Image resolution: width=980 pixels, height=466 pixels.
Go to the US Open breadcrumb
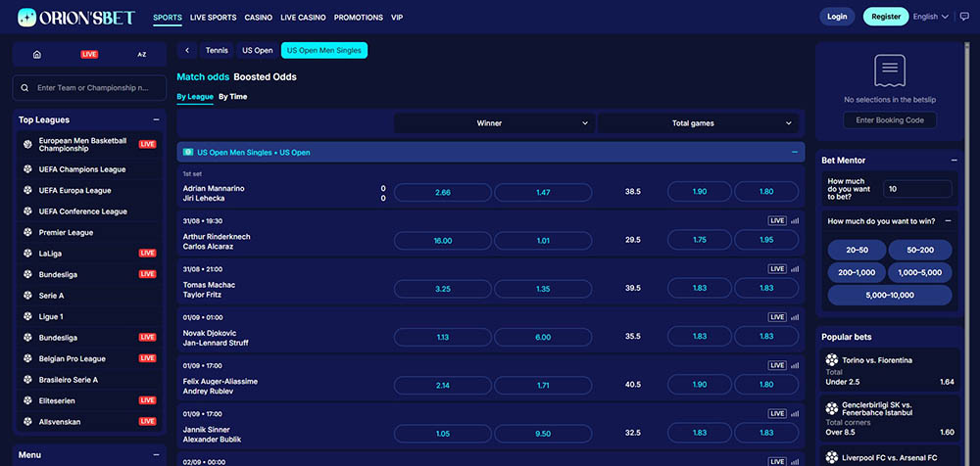pyautogui.click(x=258, y=51)
